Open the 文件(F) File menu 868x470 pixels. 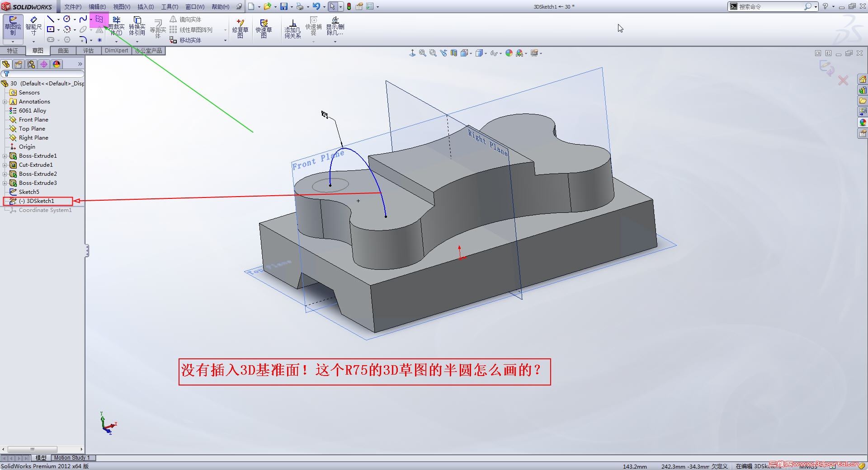[x=73, y=7]
